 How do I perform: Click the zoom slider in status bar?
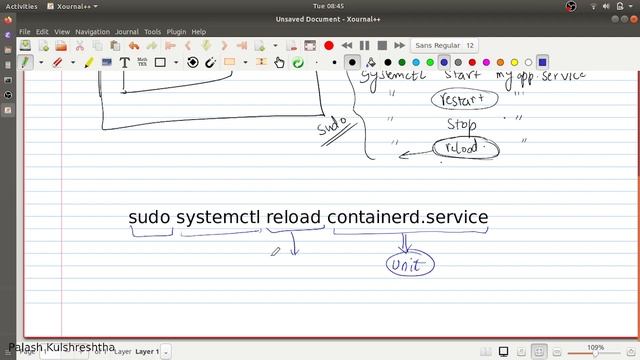pos(593,353)
